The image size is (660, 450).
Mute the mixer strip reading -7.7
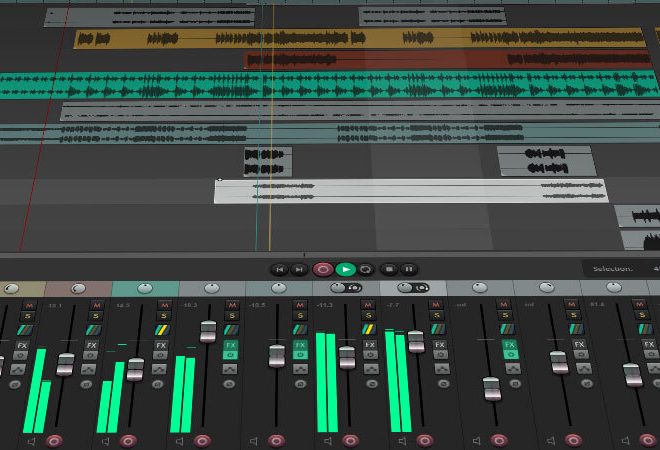point(436,304)
